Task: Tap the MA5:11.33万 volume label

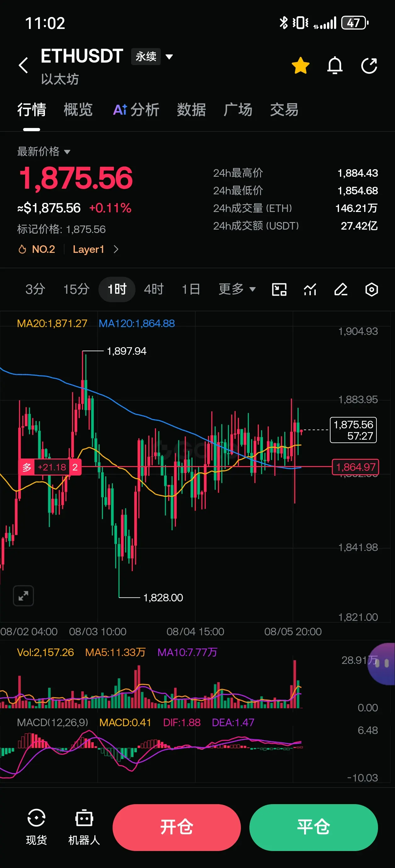Action: click(x=115, y=652)
